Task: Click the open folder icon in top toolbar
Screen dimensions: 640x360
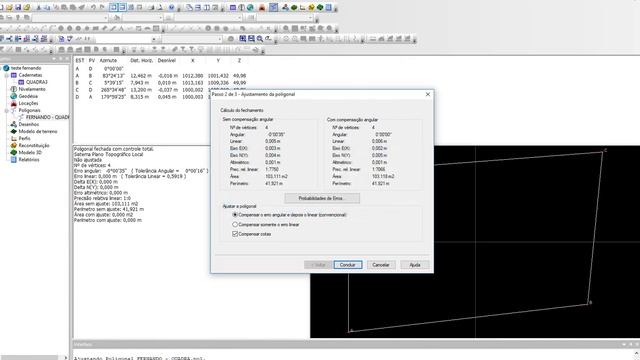Action: coord(9,7)
